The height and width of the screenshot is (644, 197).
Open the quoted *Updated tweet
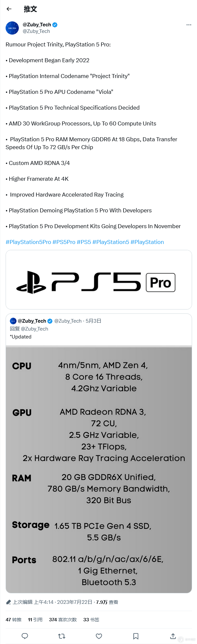click(x=20, y=336)
